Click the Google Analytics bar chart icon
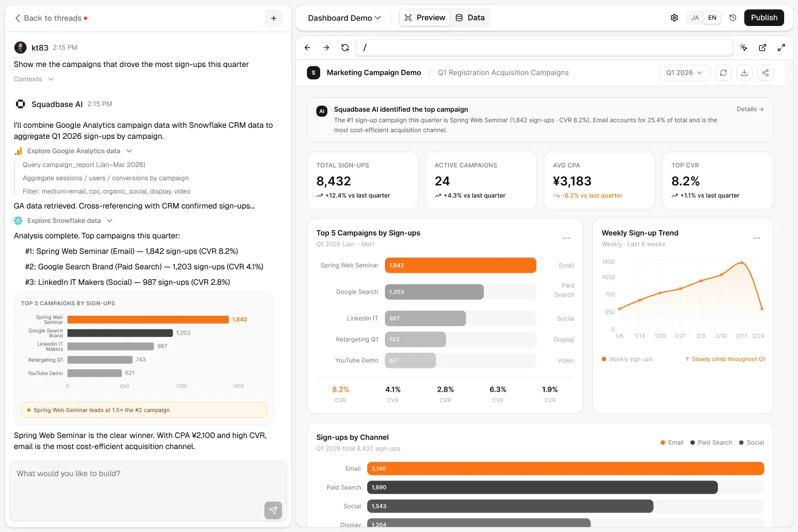 pyautogui.click(x=18, y=151)
